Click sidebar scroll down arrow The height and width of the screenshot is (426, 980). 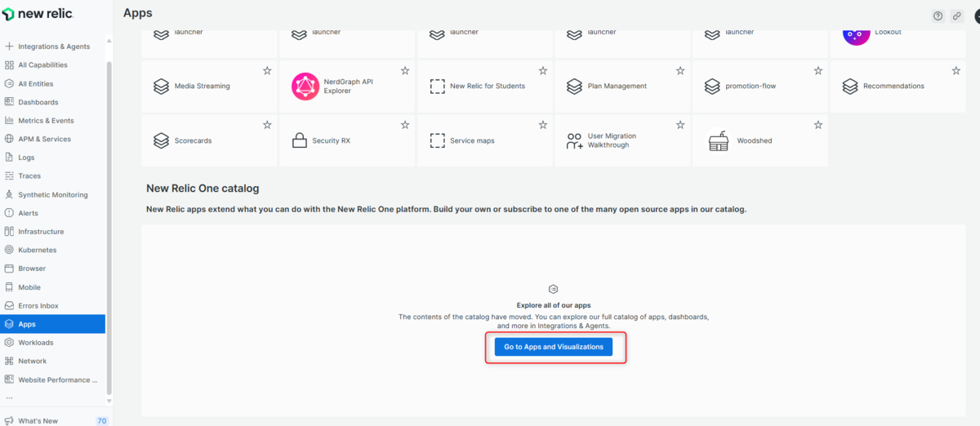coord(109,401)
